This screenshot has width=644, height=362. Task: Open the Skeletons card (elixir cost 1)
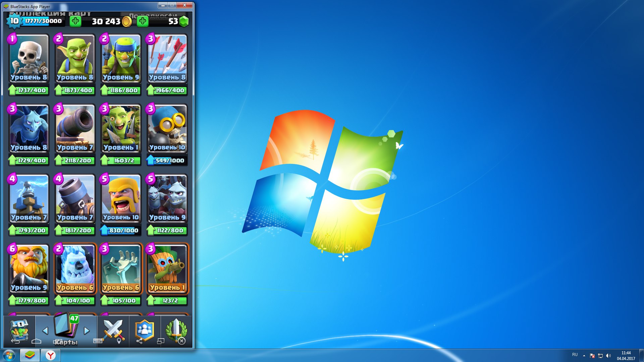pyautogui.click(x=29, y=59)
